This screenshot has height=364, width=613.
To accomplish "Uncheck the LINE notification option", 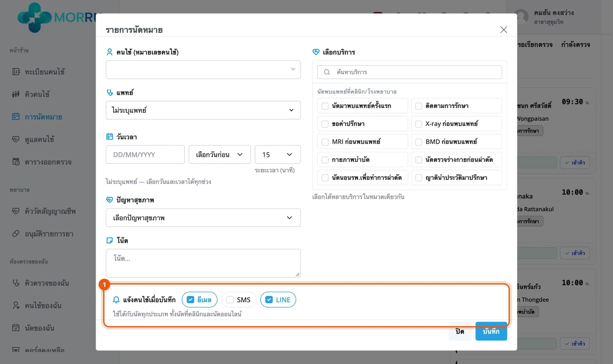I will point(269,300).
